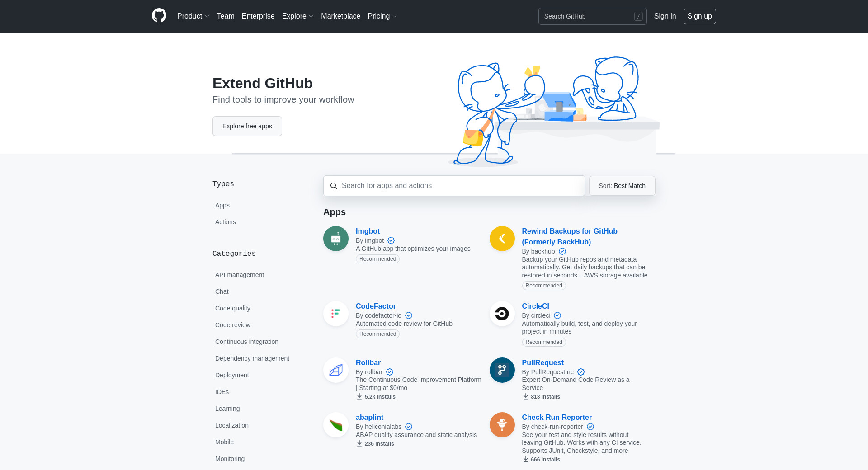
Task: Select the Chat category
Action: pyautogui.click(x=222, y=291)
